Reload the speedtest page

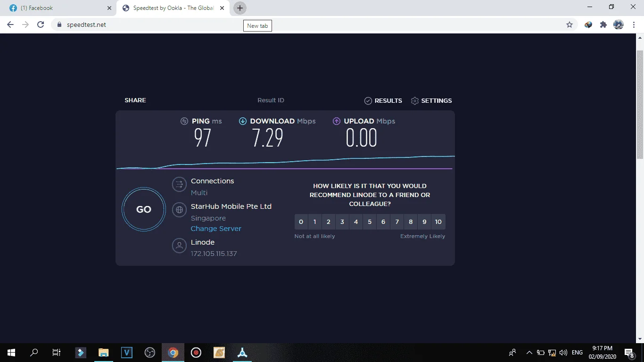coord(41,25)
